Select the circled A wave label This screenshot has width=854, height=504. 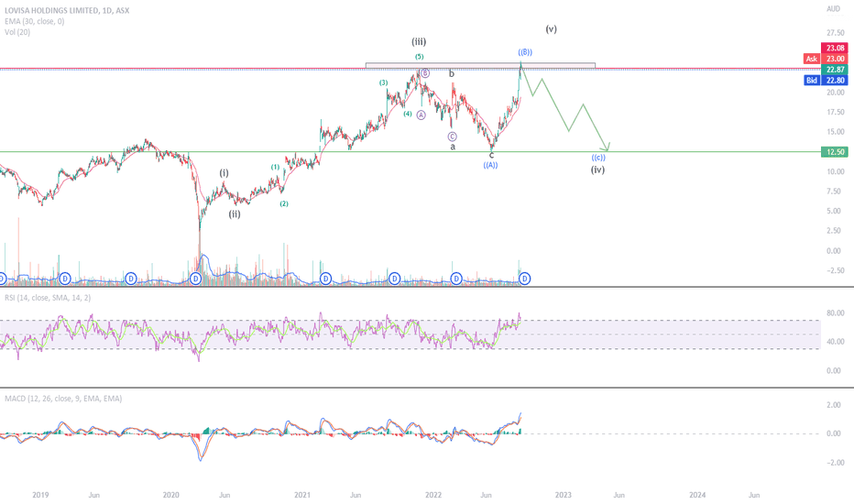coord(421,115)
